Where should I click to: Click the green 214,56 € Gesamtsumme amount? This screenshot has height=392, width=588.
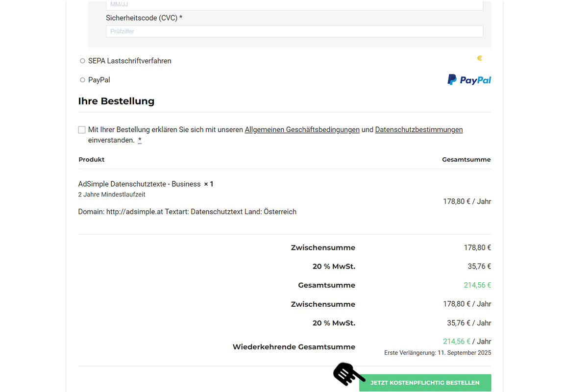point(477,285)
